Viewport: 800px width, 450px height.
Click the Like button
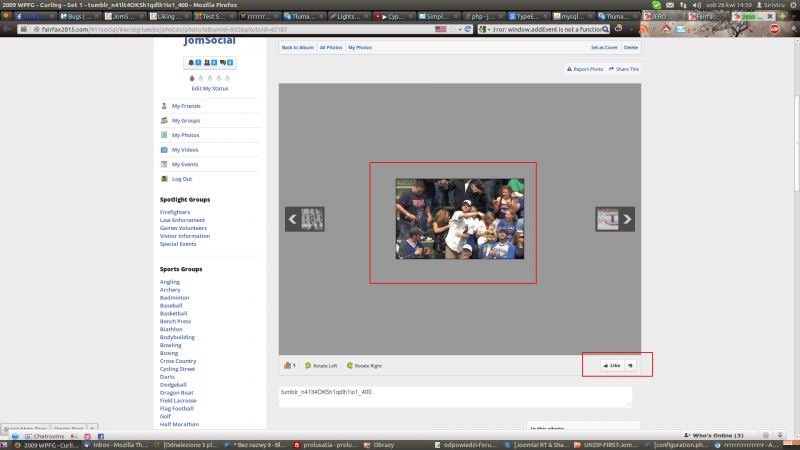pyautogui.click(x=612, y=365)
